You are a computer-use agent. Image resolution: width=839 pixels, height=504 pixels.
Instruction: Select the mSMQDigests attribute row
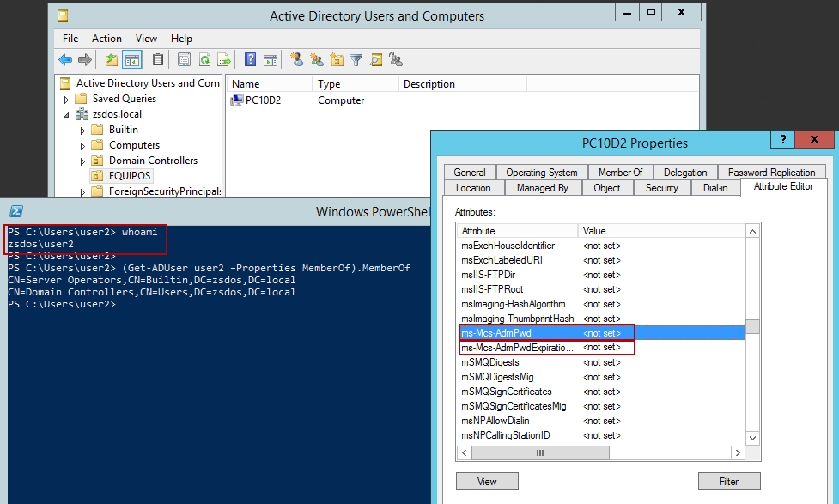point(602,362)
